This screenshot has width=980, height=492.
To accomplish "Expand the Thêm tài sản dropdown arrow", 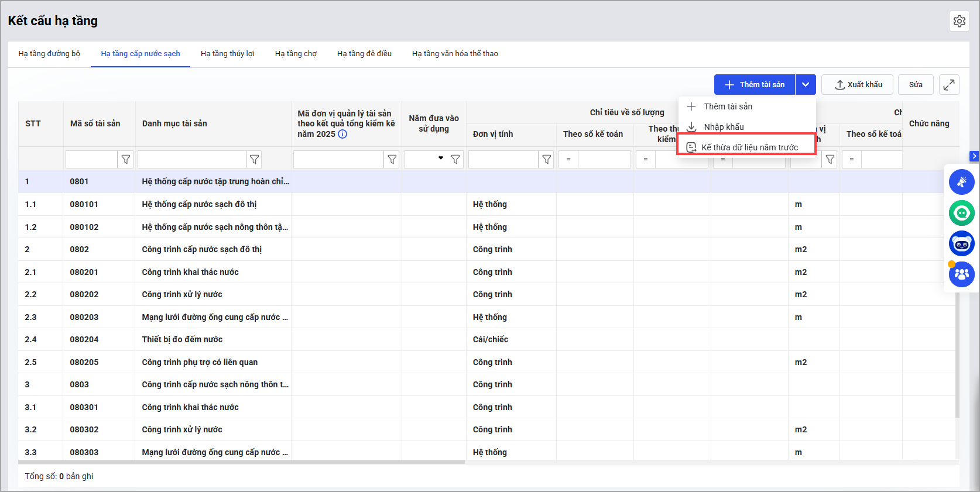I will 806,85.
